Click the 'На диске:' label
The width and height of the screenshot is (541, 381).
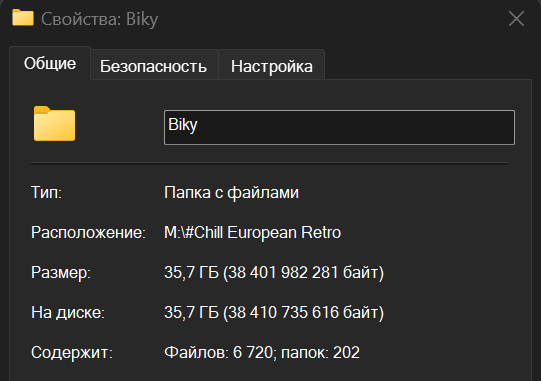(68, 313)
